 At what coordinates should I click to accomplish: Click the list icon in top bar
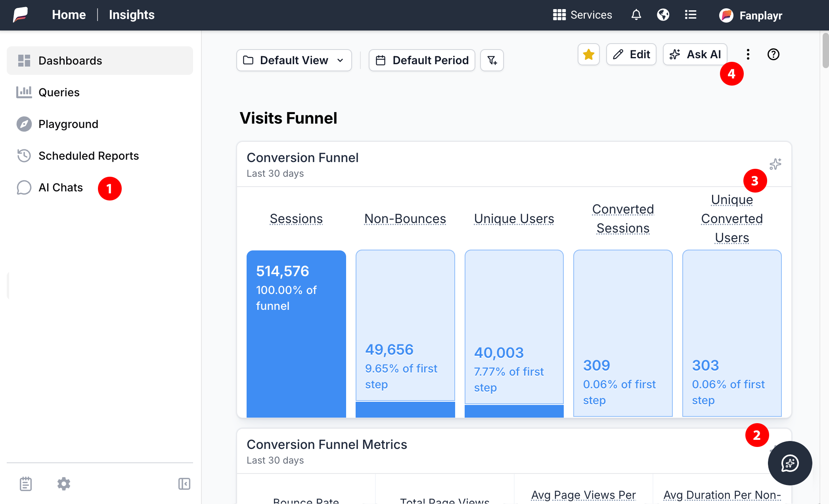(690, 15)
